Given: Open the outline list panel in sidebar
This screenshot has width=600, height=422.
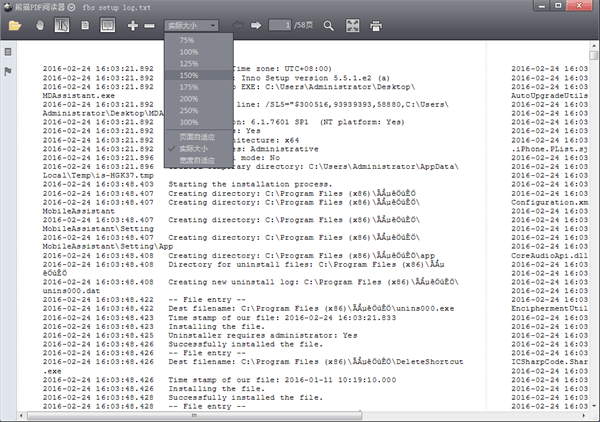Looking at the screenshot, I should [8, 50].
